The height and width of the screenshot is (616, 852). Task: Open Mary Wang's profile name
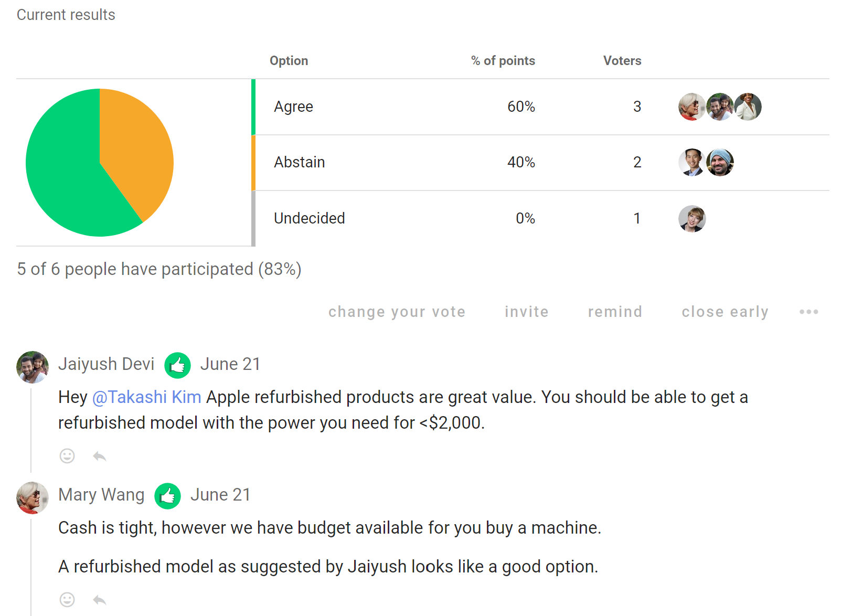point(101,495)
